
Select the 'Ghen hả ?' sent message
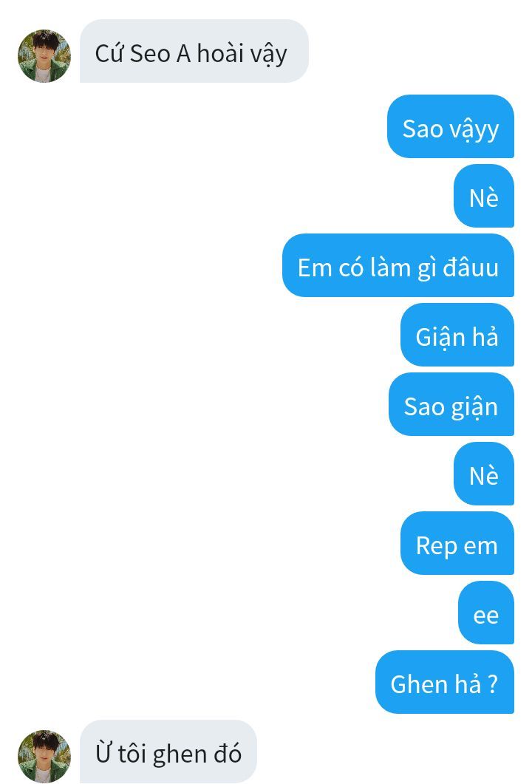click(445, 683)
